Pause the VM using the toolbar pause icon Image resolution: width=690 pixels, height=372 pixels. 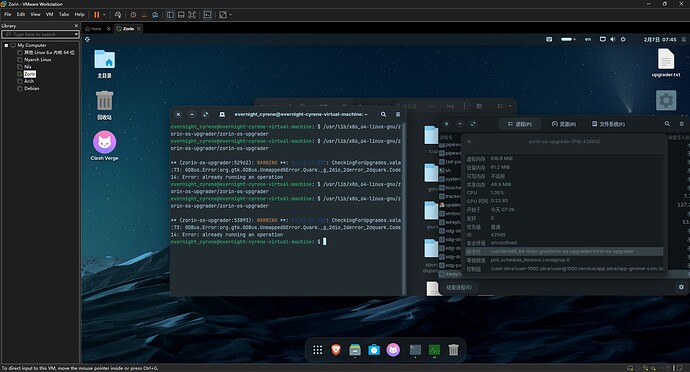tap(96, 15)
